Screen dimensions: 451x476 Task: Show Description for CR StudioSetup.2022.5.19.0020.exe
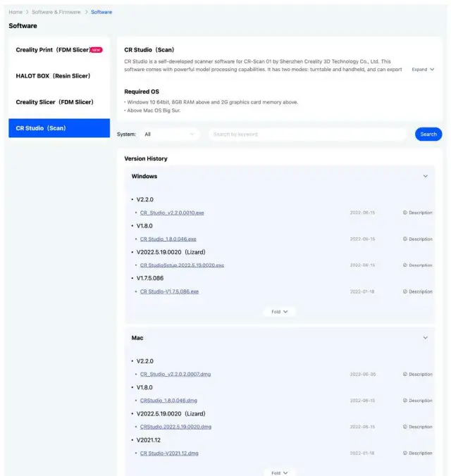click(417, 265)
